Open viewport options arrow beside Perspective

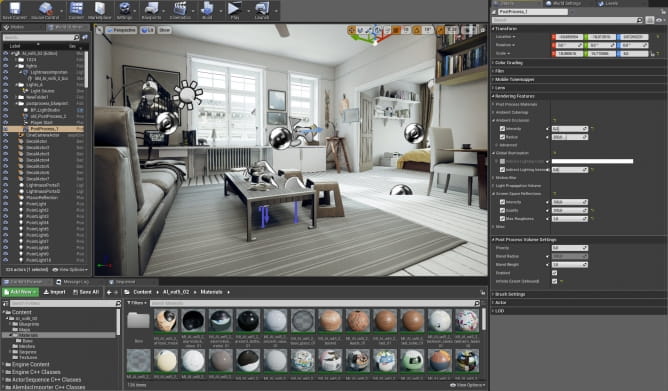99,30
